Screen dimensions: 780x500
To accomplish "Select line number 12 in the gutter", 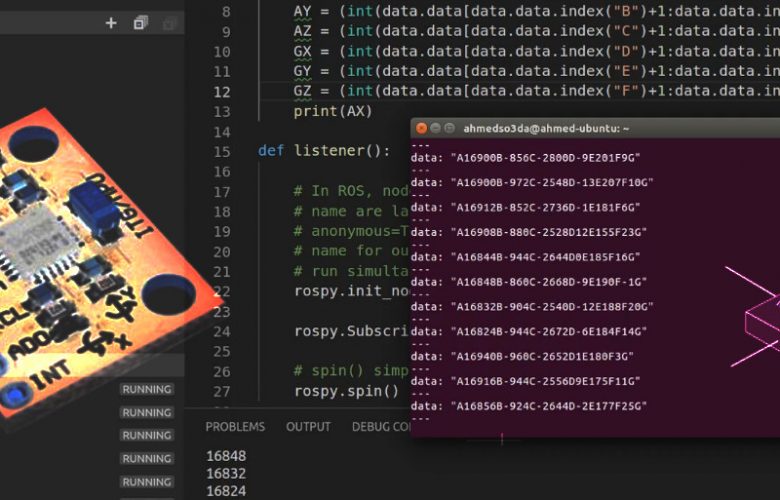I will pyautogui.click(x=222, y=92).
